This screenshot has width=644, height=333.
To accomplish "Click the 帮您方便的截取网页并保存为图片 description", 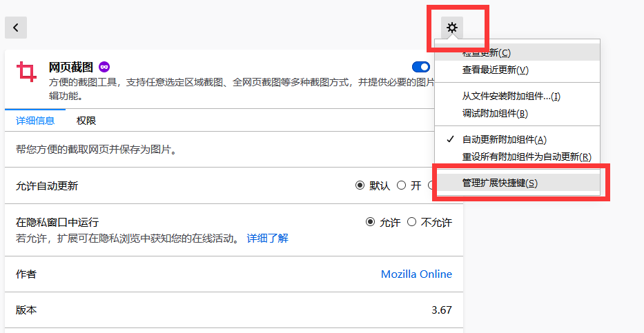I will click(x=96, y=150).
